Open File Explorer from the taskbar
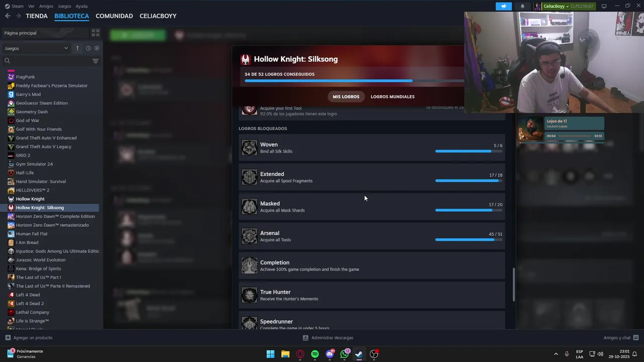This screenshot has width=644, height=362. tap(285, 354)
